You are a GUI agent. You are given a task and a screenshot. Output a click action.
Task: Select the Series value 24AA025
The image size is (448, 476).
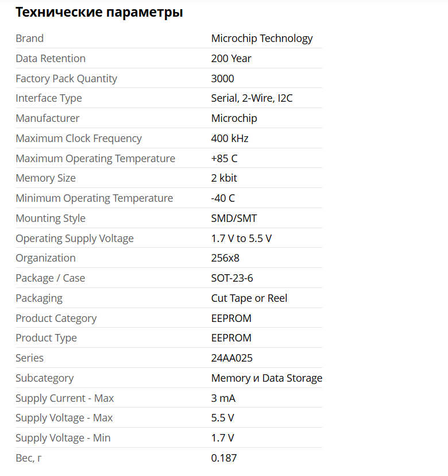(x=231, y=358)
